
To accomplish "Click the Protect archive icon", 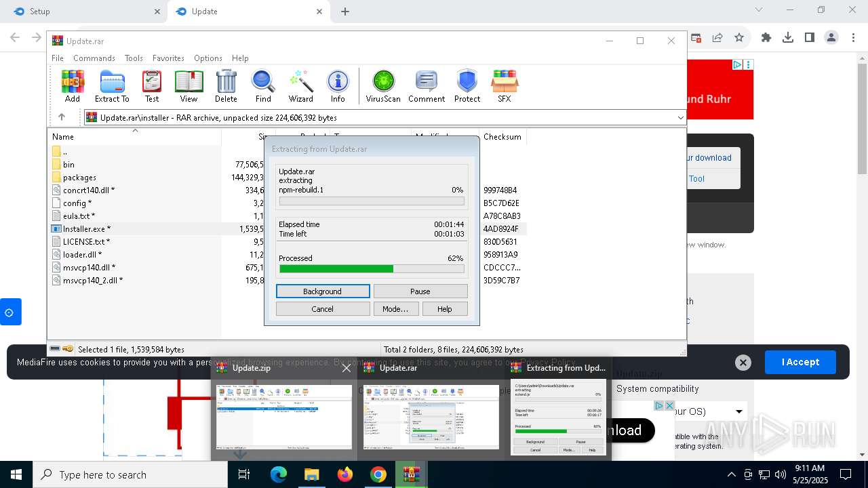I will click(x=467, y=86).
